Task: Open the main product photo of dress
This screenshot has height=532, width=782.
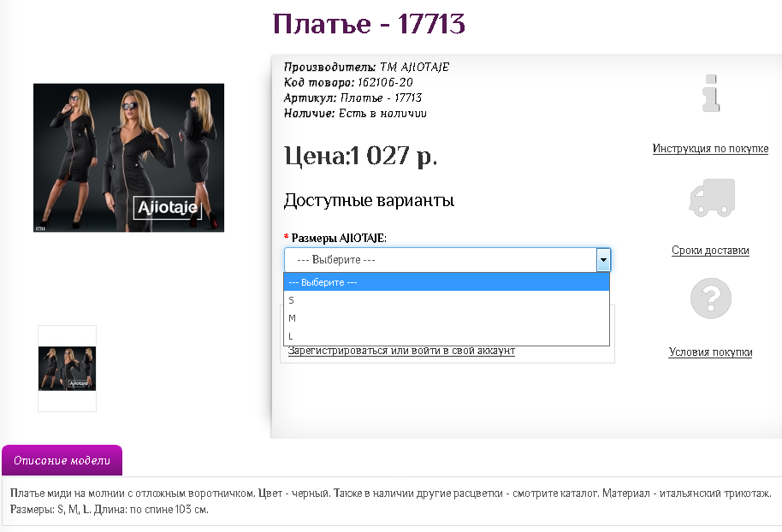Action: click(128, 157)
